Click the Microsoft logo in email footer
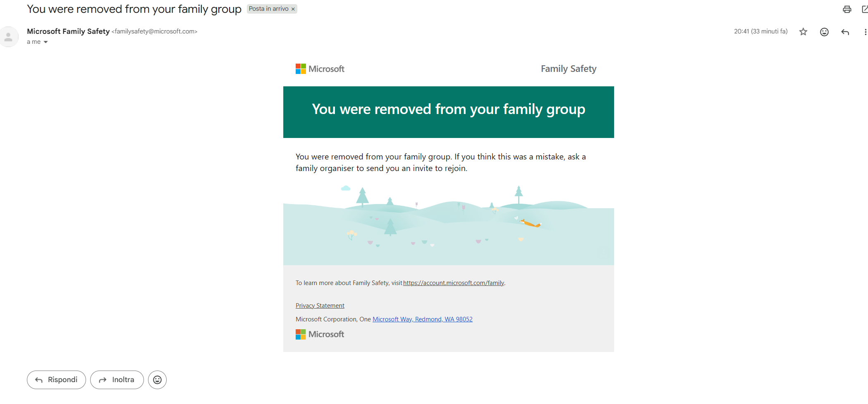868x404 pixels. [320, 334]
